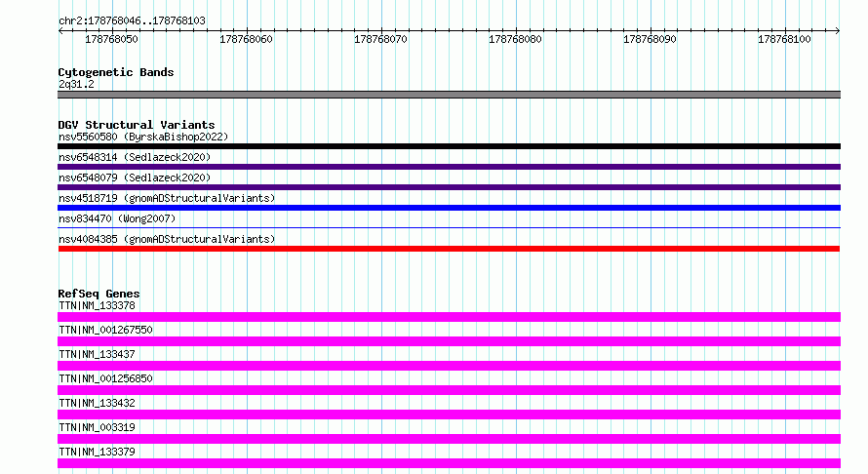
Task: Click ruler position 178768100
Action: [x=784, y=39]
